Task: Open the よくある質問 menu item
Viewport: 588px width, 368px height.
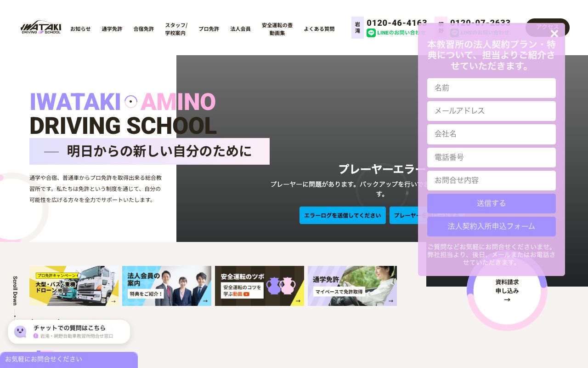Action: click(x=319, y=29)
